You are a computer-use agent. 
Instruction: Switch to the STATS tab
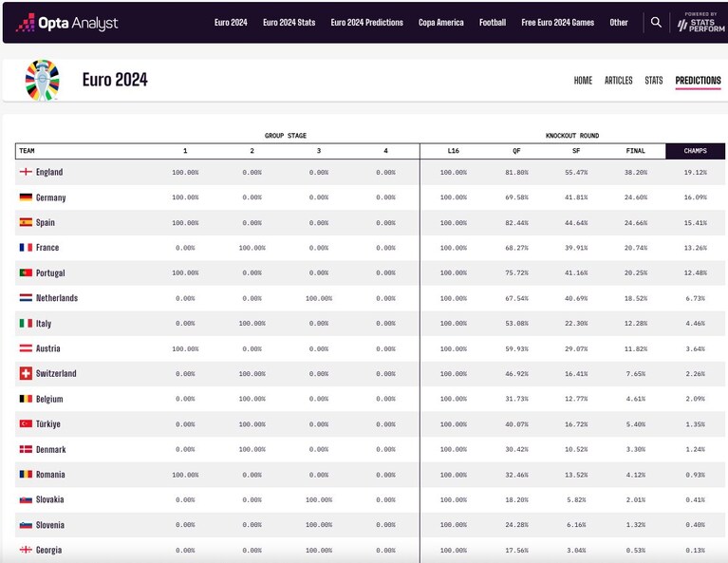[654, 81]
